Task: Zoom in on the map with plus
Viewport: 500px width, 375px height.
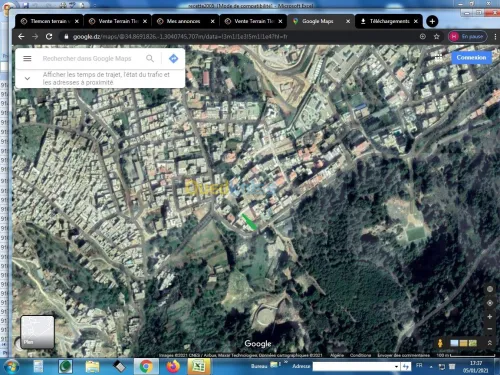Action: pos(489,317)
